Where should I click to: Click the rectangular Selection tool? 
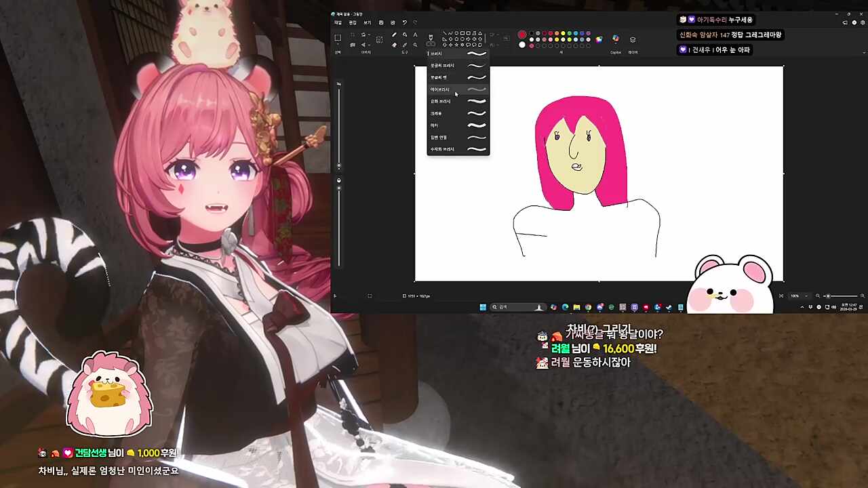(338, 37)
